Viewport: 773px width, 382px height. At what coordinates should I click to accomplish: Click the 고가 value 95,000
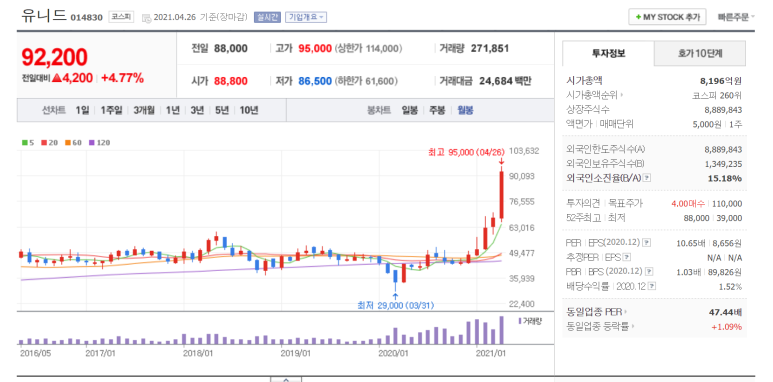point(315,49)
